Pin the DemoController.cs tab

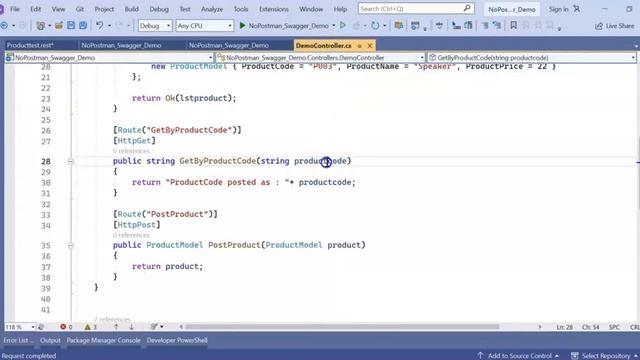point(360,46)
